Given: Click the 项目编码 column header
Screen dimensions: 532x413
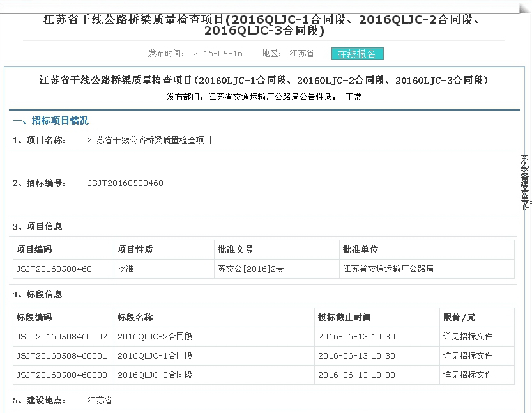Looking at the screenshot, I should click(34, 249).
